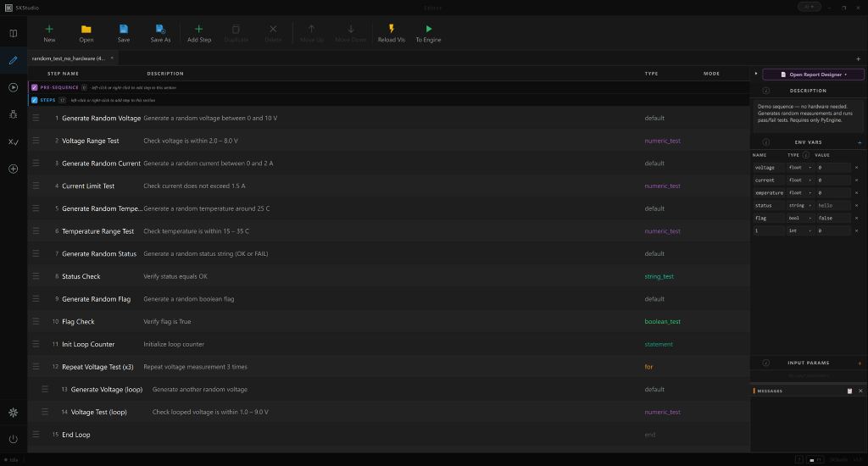Show info for Description section
Viewport: 868px width, 466px height.
pyautogui.click(x=766, y=91)
